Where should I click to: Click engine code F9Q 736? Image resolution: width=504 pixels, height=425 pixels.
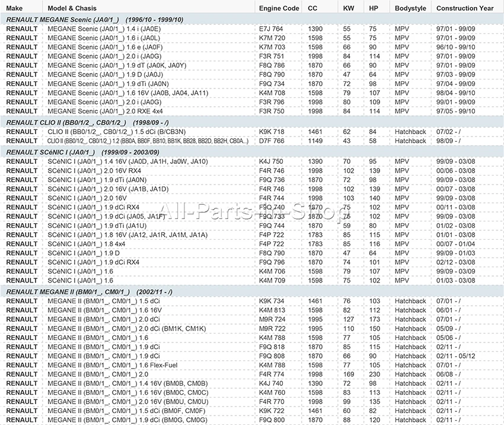272,180
